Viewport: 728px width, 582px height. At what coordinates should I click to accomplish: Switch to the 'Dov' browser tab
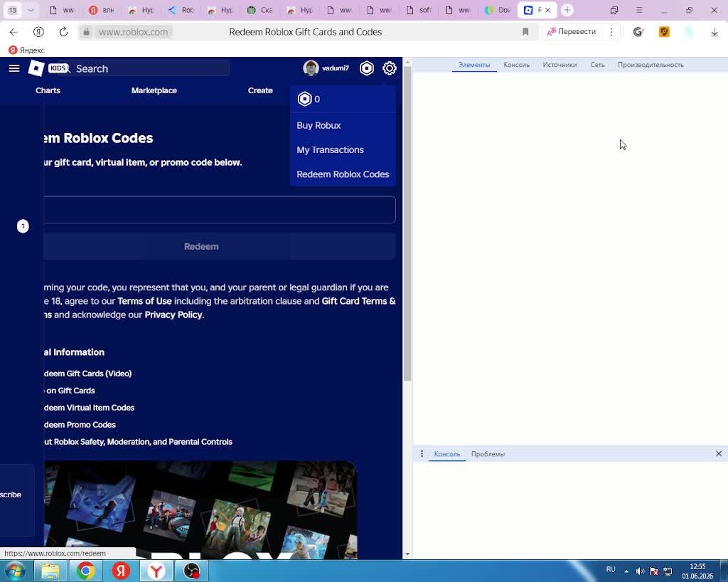pos(498,10)
